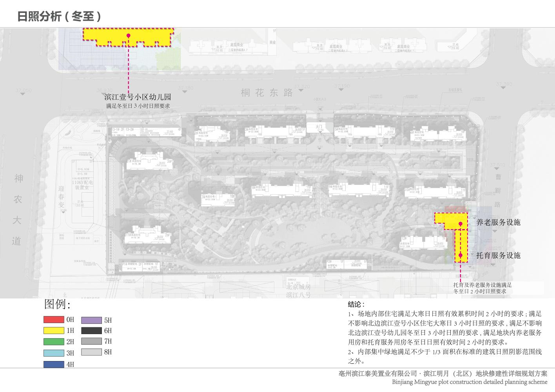The height and width of the screenshot is (392, 555).
Task: Select the purple 5H legend swatch
Action: (91, 320)
